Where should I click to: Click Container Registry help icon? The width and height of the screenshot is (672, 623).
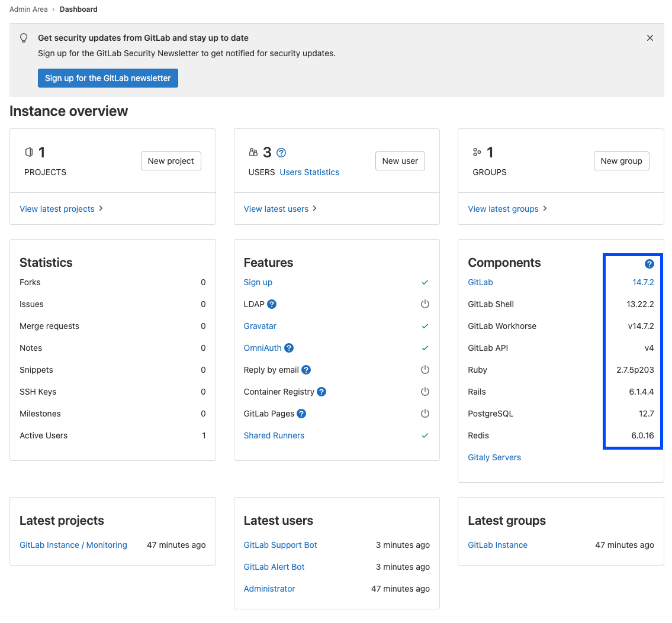pos(321,392)
